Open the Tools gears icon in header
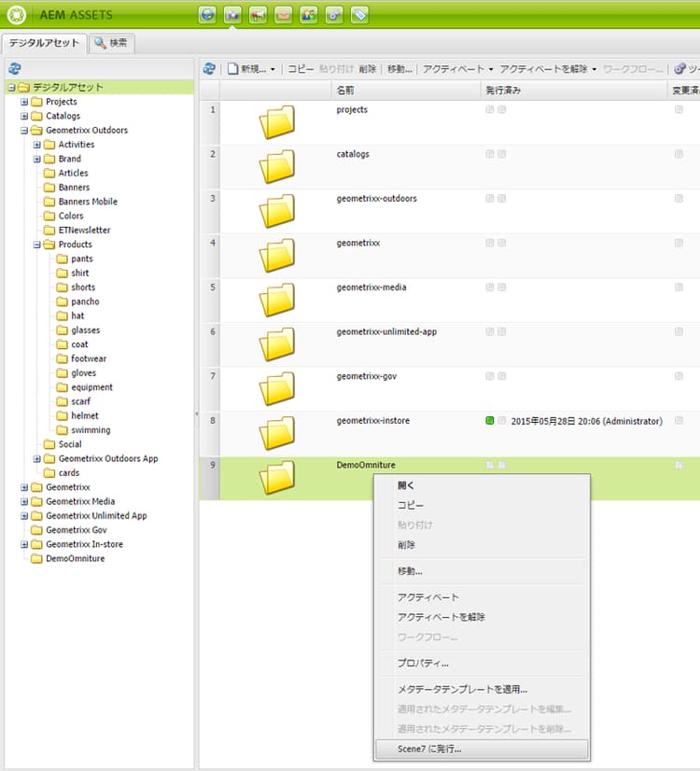Image resolution: width=700 pixels, height=771 pixels. [x=334, y=15]
